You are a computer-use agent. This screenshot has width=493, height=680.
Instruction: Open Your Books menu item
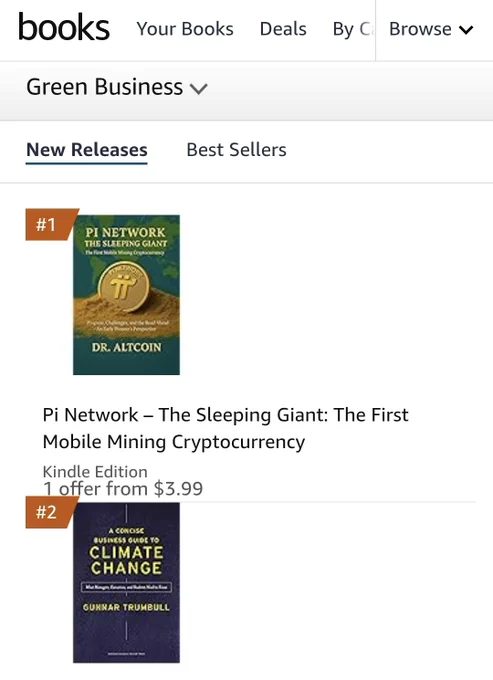185,29
